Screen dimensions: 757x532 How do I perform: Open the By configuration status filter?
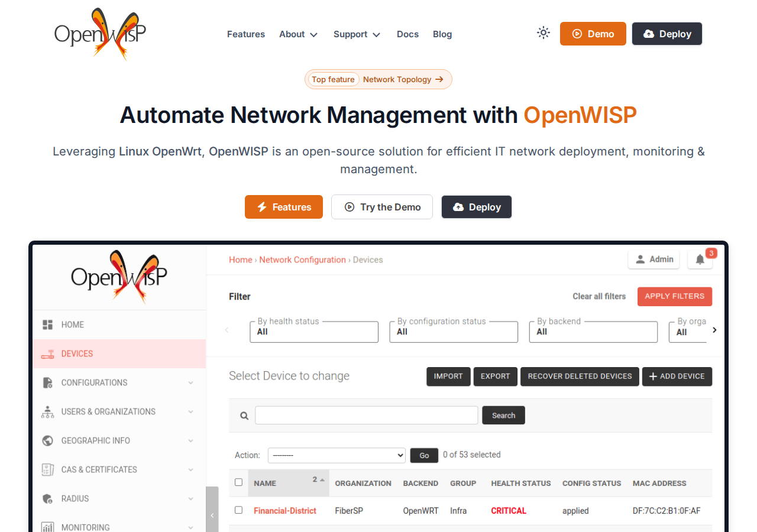[x=454, y=332]
